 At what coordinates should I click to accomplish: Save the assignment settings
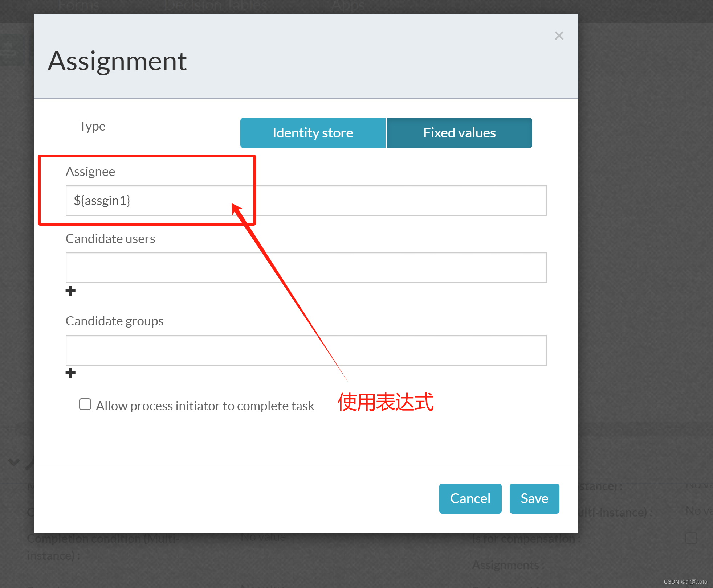[x=534, y=498]
